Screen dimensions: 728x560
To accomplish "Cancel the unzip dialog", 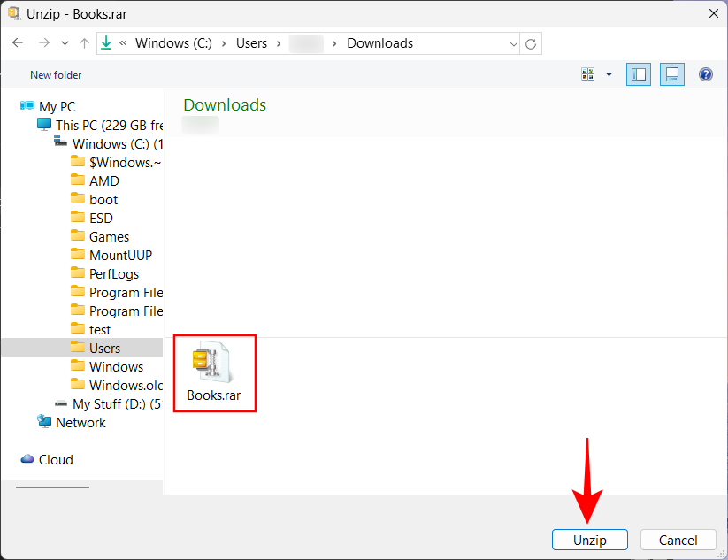I will coord(678,540).
